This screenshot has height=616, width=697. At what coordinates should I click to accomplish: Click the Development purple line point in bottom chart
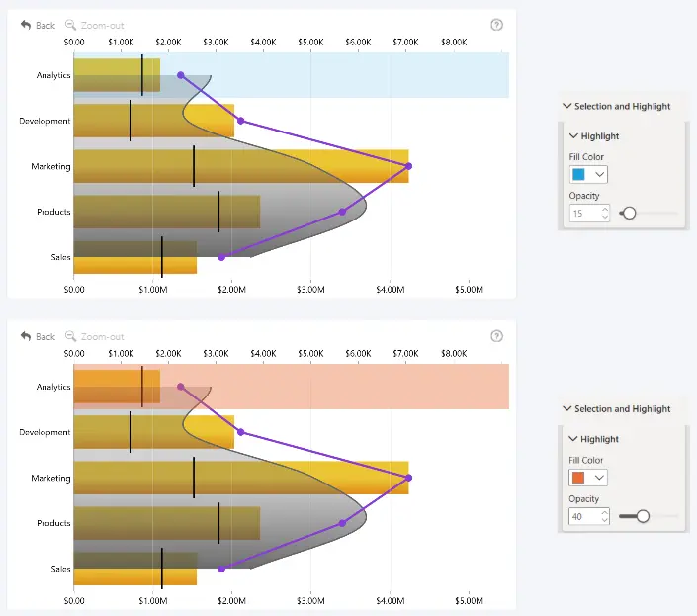(241, 432)
